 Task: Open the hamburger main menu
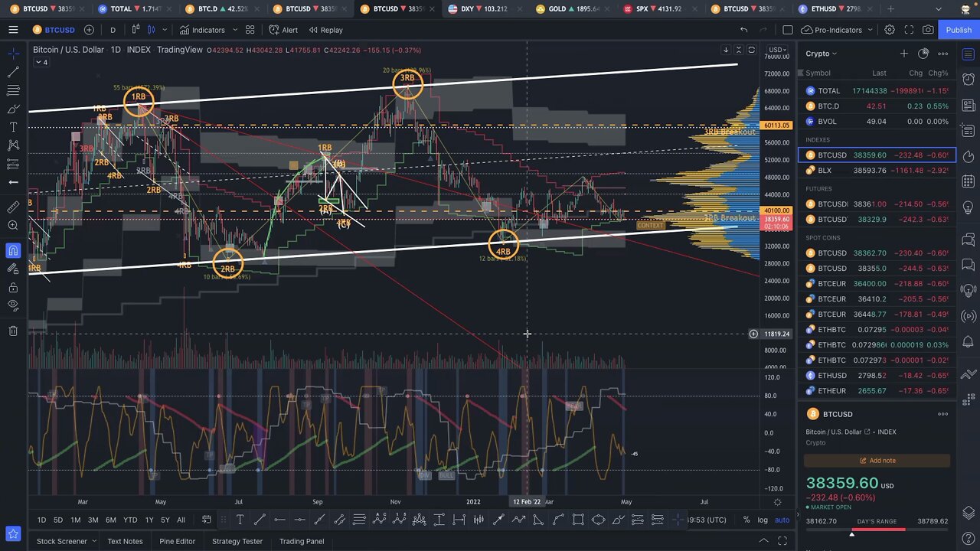tap(13, 30)
